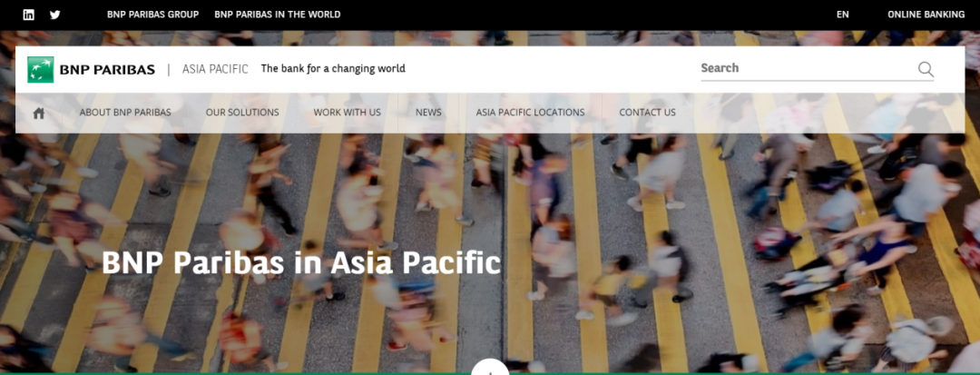Open Asia Pacific Locations menu
The height and width of the screenshot is (375, 980).
(530, 113)
